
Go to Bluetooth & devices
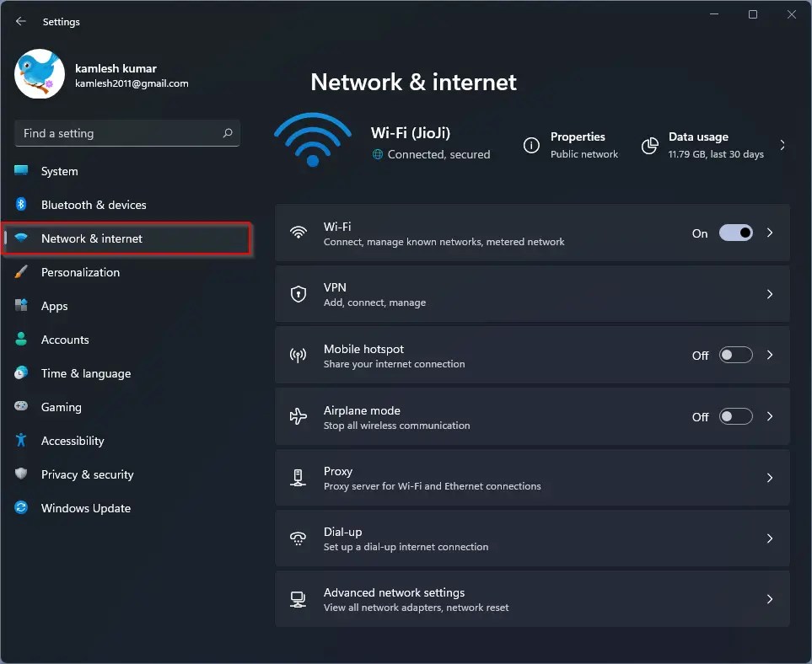coord(126,205)
